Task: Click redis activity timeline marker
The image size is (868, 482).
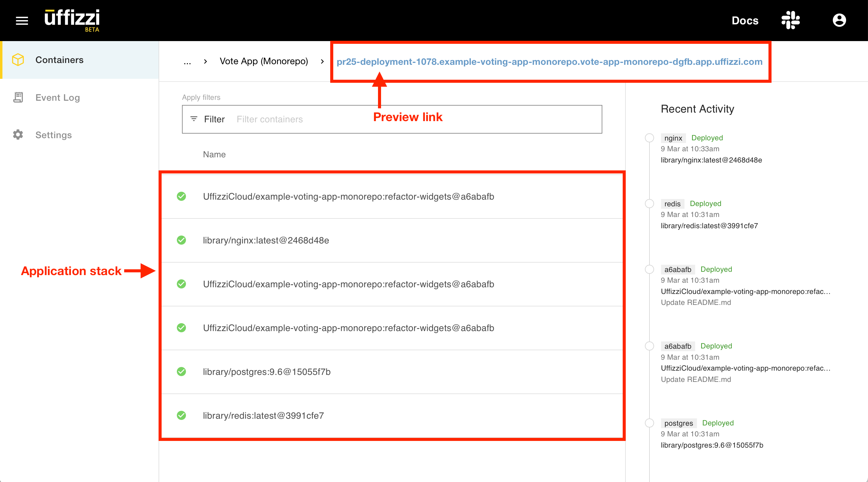Action: [649, 204]
